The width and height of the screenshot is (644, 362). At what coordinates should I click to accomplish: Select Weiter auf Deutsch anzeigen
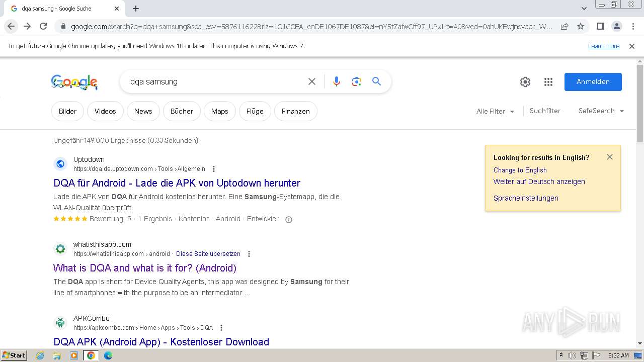click(x=539, y=182)
